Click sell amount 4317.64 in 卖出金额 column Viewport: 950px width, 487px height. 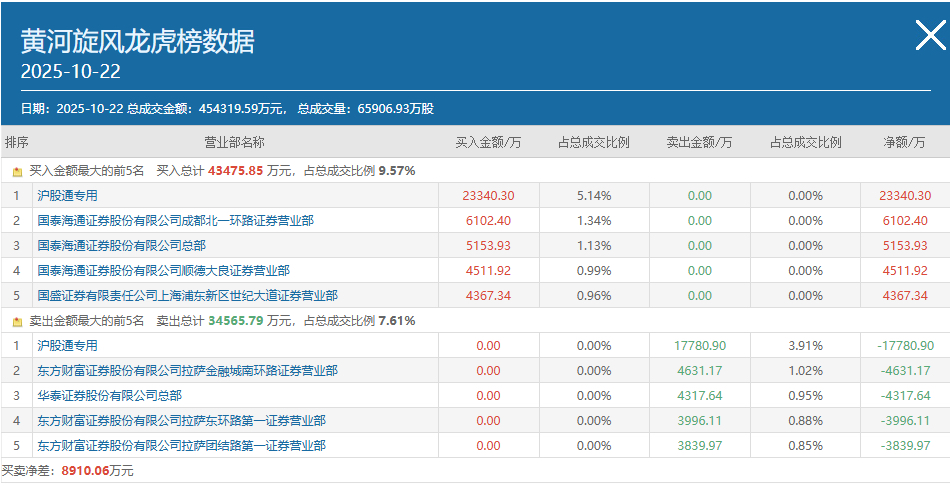(x=700, y=396)
